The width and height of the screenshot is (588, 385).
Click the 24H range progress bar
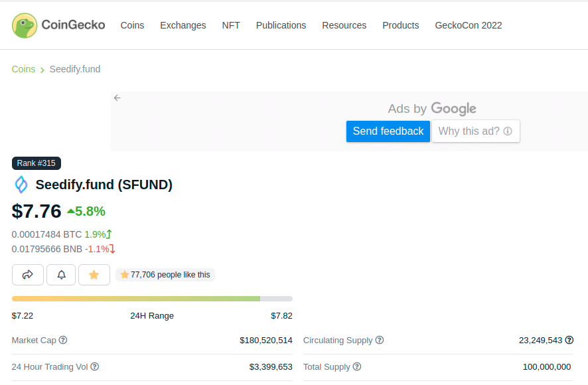[x=152, y=299]
